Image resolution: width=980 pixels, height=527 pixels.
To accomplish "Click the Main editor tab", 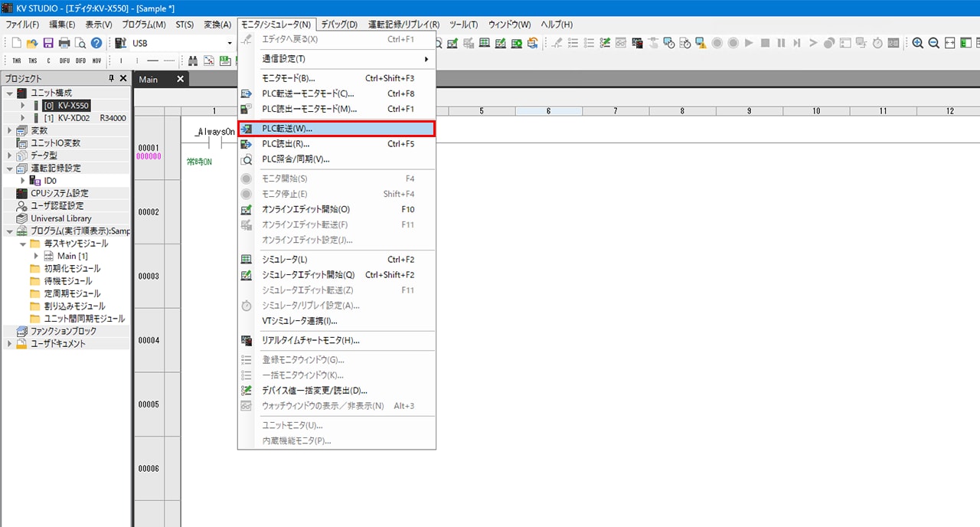I will pyautogui.click(x=149, y=80).
